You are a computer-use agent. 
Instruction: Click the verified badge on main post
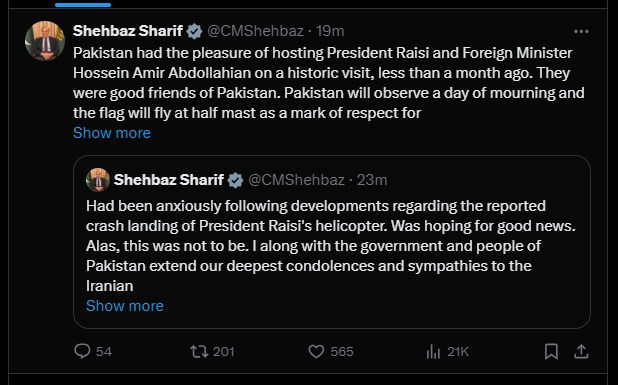(x=194, y=31)
